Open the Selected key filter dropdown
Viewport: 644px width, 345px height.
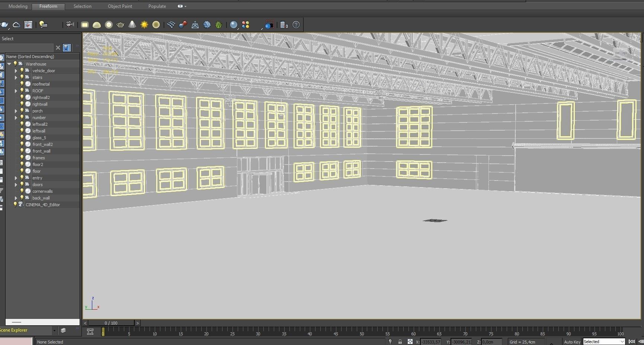604,342
